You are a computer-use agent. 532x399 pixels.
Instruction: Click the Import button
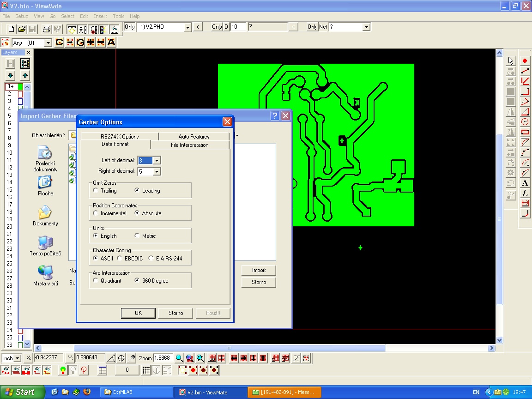[259, 270]
